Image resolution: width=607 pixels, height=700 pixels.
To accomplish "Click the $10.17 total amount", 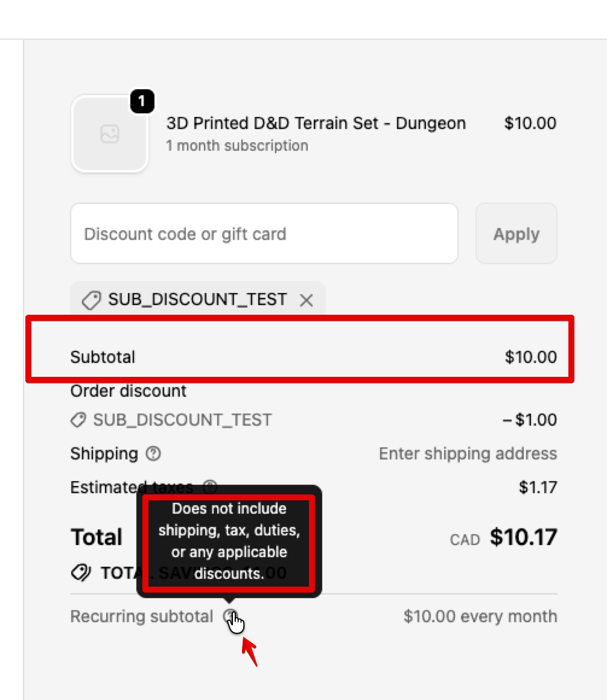I will 523,537.
